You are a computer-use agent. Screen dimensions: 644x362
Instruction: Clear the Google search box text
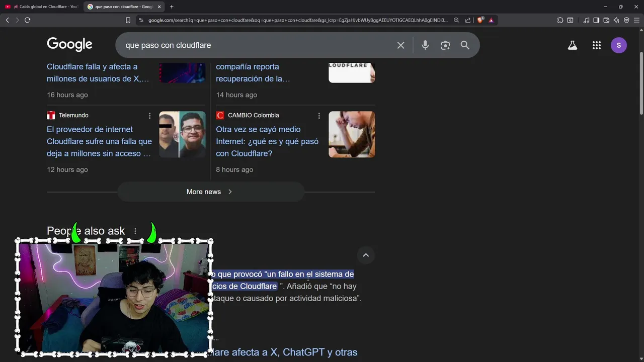[x=400, y=45]
